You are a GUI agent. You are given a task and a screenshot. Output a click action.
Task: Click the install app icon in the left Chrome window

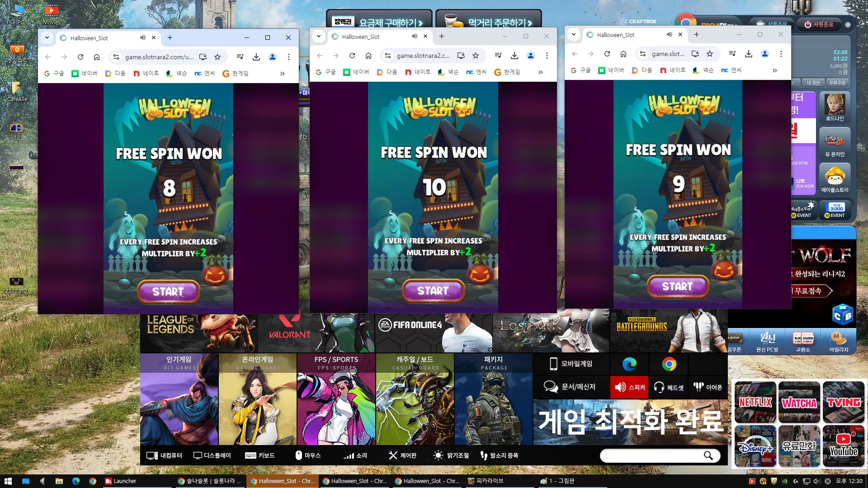coord(203,57)
